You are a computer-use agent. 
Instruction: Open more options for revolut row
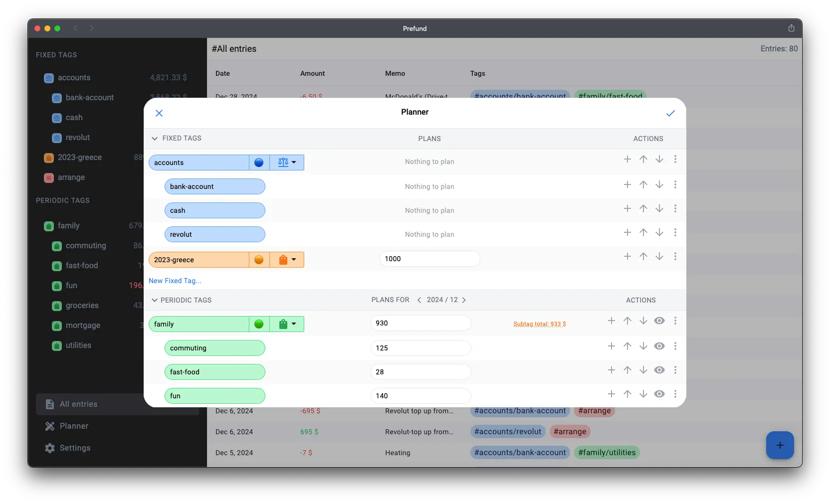(x=675, y=232)
